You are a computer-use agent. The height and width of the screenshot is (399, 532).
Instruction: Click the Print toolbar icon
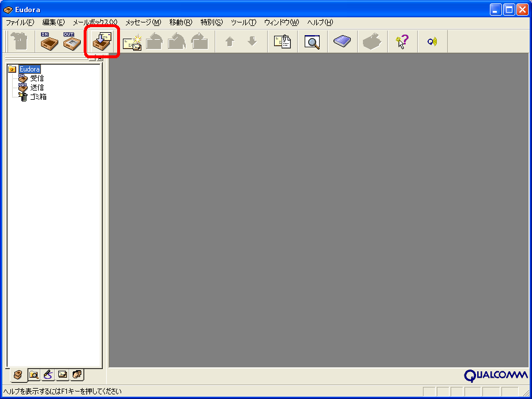coord(372,42)
